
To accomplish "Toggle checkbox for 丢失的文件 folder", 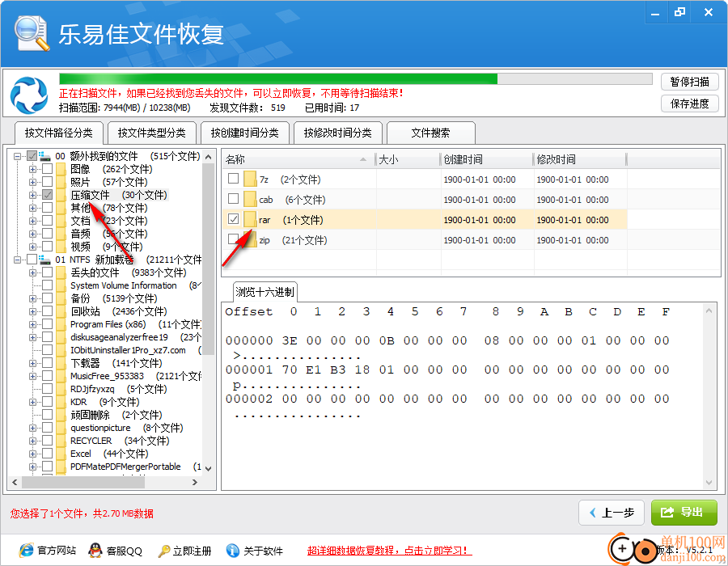I will (48, 272).
